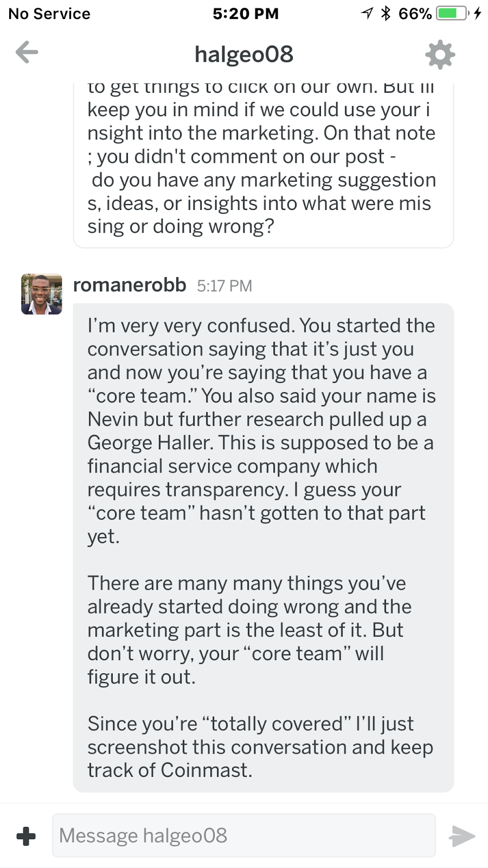
Task: Tap the back arrow
Action: point(27,53)
